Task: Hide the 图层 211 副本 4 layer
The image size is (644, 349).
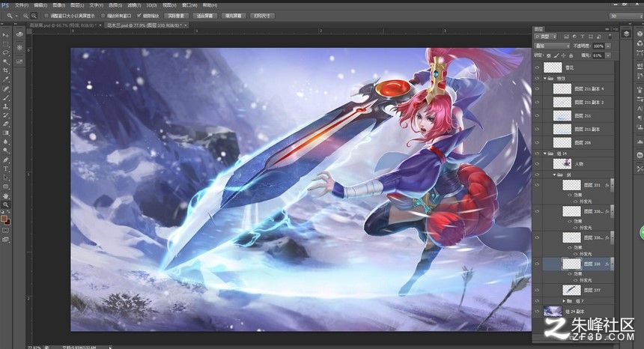Action: pos(537,88)
